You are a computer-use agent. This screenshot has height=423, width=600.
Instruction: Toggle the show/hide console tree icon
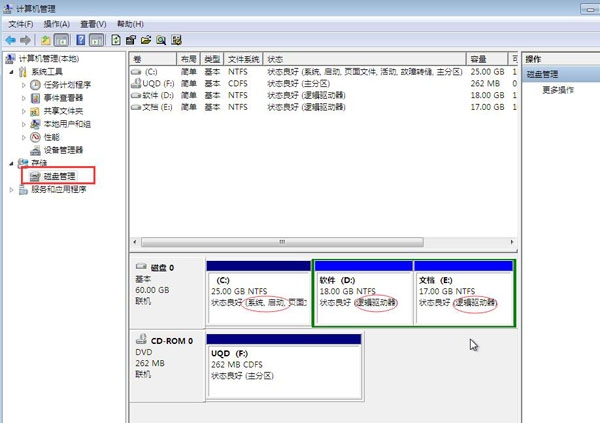pyautogui.click(x=61, y=40)
